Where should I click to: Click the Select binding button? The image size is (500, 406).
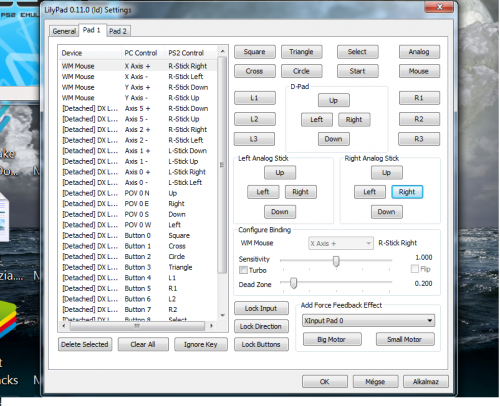(x=357, y=52)
